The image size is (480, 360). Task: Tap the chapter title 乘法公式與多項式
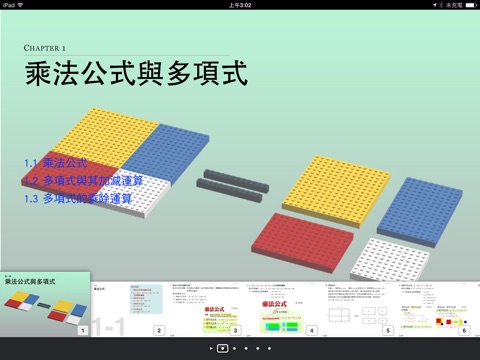coord(136,73)
